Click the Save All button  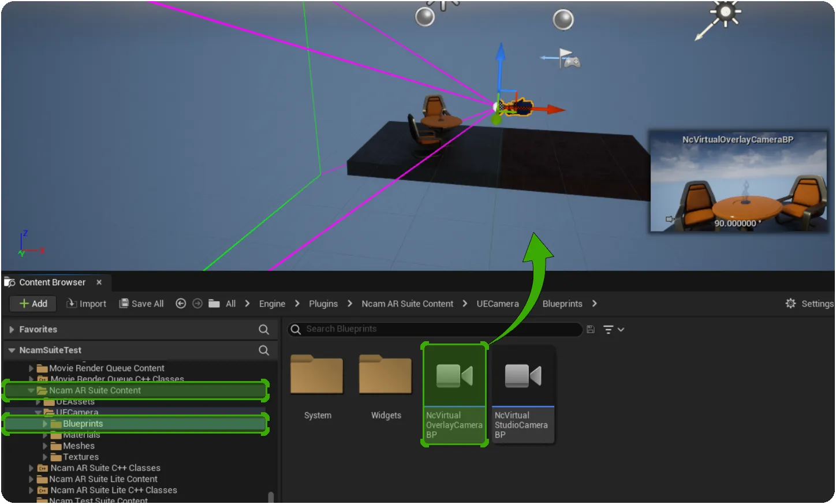pos(141,304)
